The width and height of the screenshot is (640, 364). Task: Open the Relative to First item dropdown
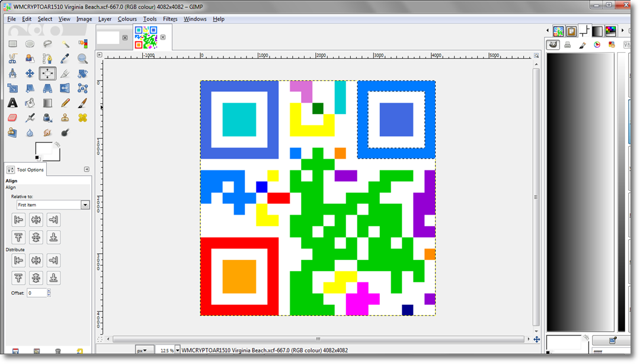click(x=53, y=205)
